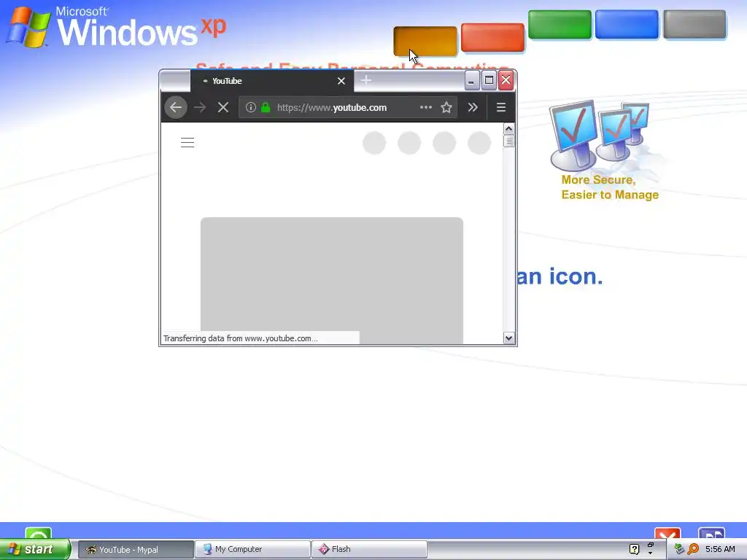Click the green tour button

(560, 24)
